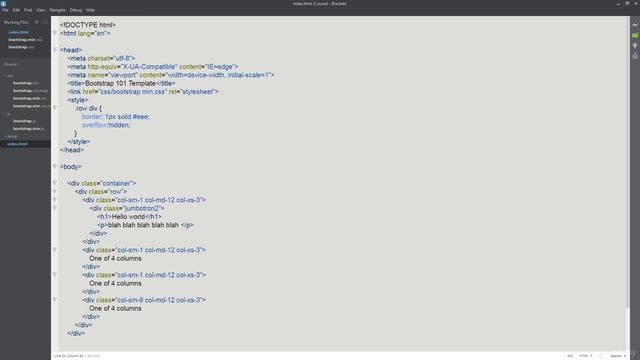Click the meta viewport line

click(x=171, y=75)
